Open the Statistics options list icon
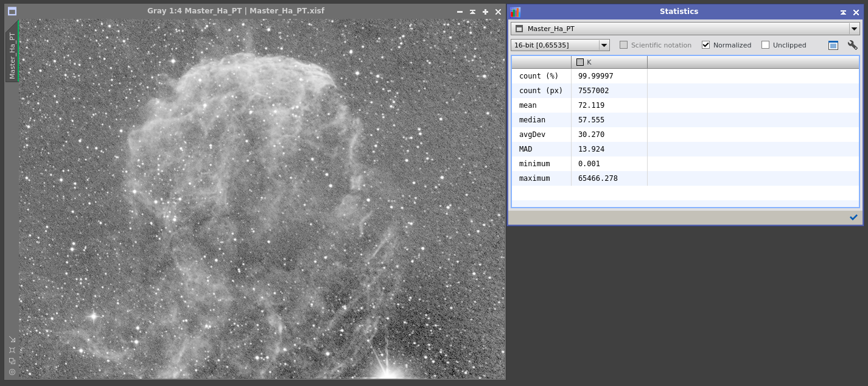The image size is (868, 386). pyautogui.click(x=833, y=45)
